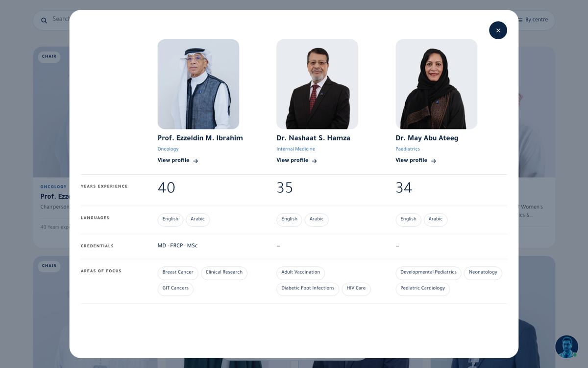Click arrow next to Dr. May's View profile

(434, 161)
